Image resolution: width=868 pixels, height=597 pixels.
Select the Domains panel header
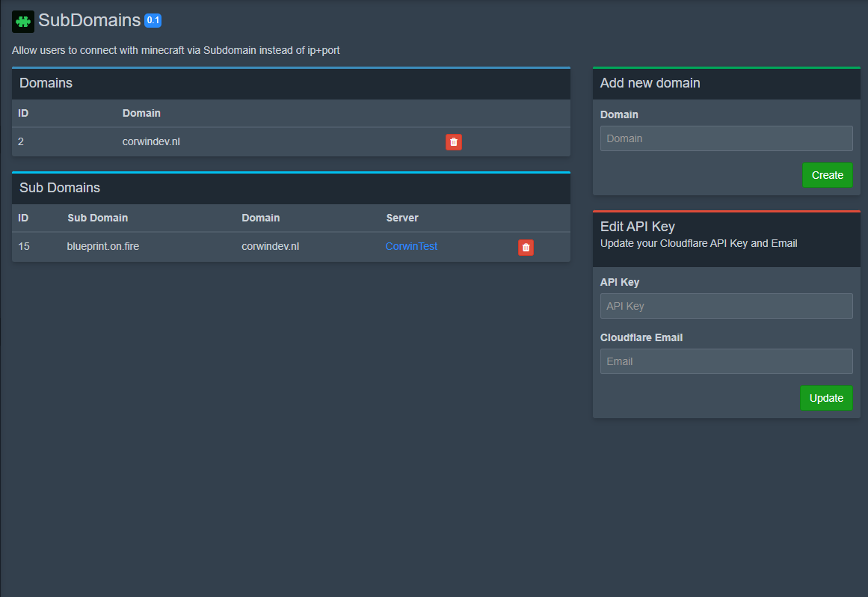click(46, 83)
